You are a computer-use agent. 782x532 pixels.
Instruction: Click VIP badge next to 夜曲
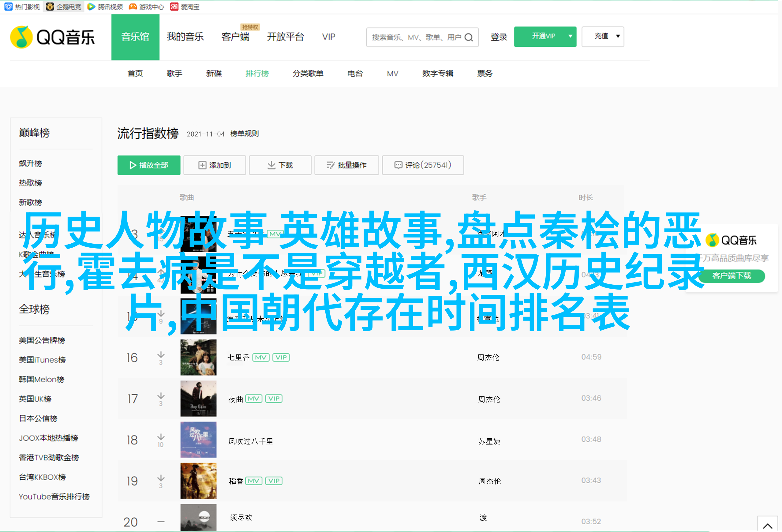coord(274,399)
